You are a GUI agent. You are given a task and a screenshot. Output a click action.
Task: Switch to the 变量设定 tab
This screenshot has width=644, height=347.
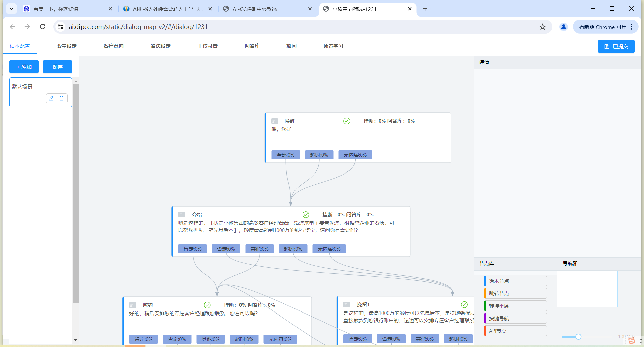(x=66, y=46)
